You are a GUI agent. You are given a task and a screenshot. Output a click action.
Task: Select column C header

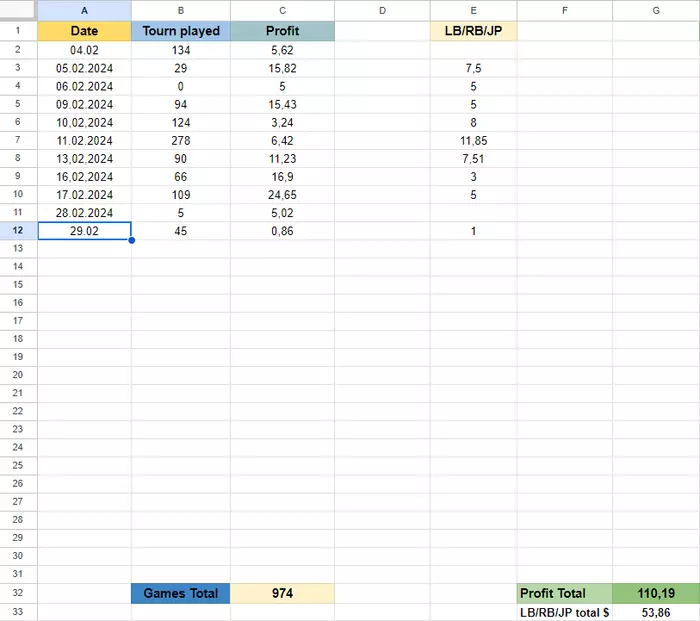[x=282, y=10]
